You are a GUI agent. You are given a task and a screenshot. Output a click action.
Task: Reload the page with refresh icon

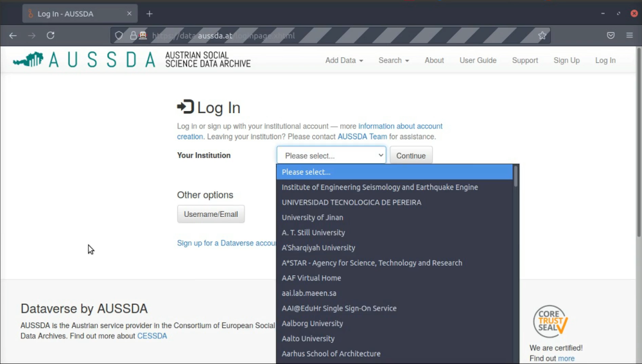50,35
